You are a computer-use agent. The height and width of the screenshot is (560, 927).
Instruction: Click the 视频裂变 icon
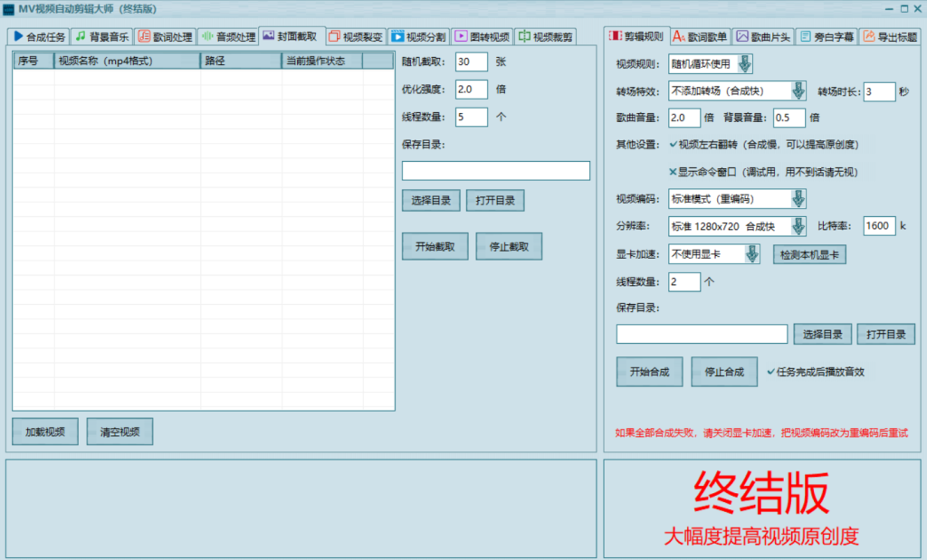pos(334,37)
